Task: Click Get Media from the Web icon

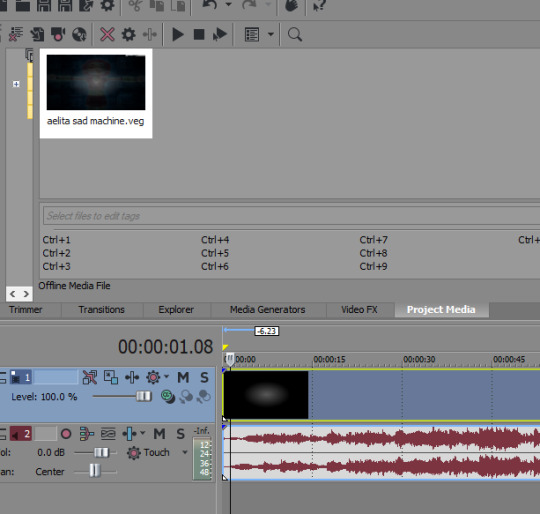Action: [x=79, y=34]
